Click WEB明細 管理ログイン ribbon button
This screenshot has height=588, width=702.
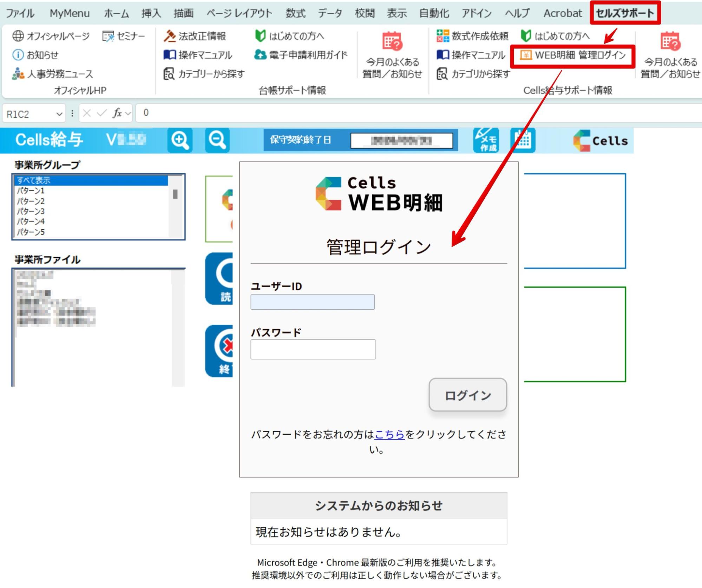(573, 55)
